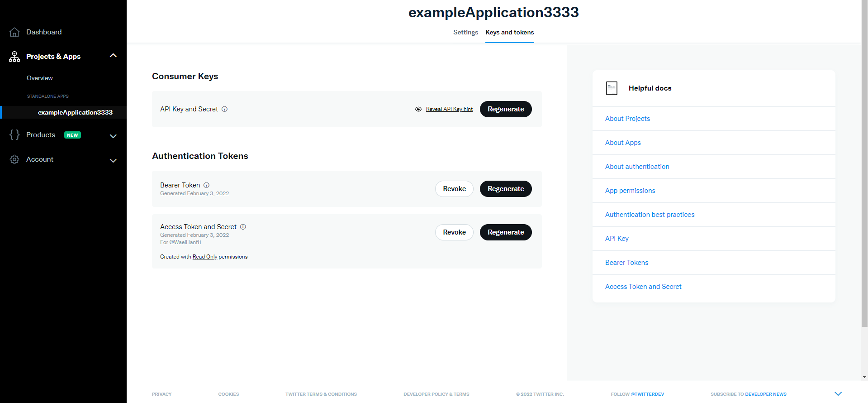Click info icon beside Bearer Token

click(206, 185)
